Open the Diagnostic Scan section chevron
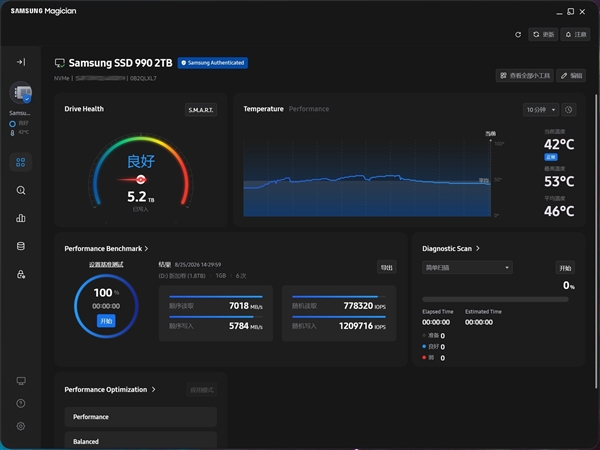 tap(478, 249)
